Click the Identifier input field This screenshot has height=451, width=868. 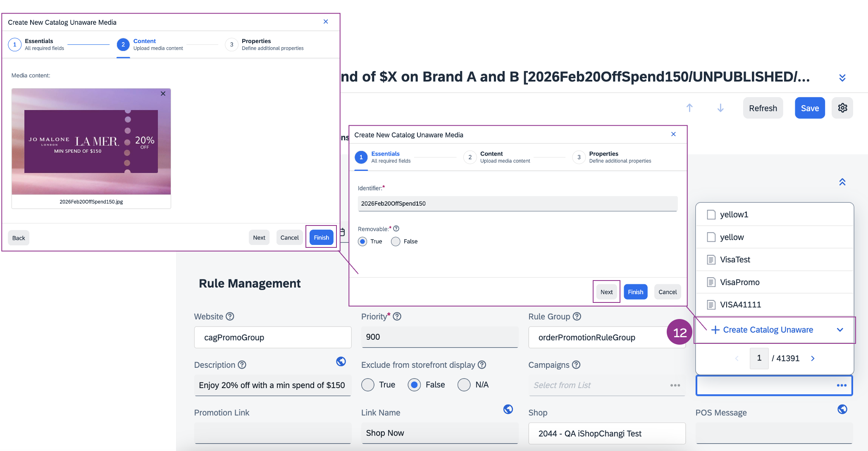[517, 204]
